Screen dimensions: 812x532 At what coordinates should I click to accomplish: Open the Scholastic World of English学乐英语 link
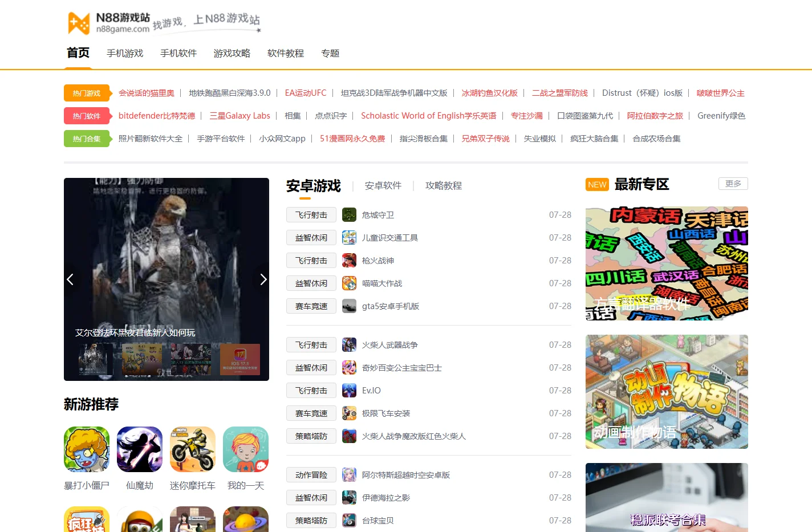[x=429, y=116]
